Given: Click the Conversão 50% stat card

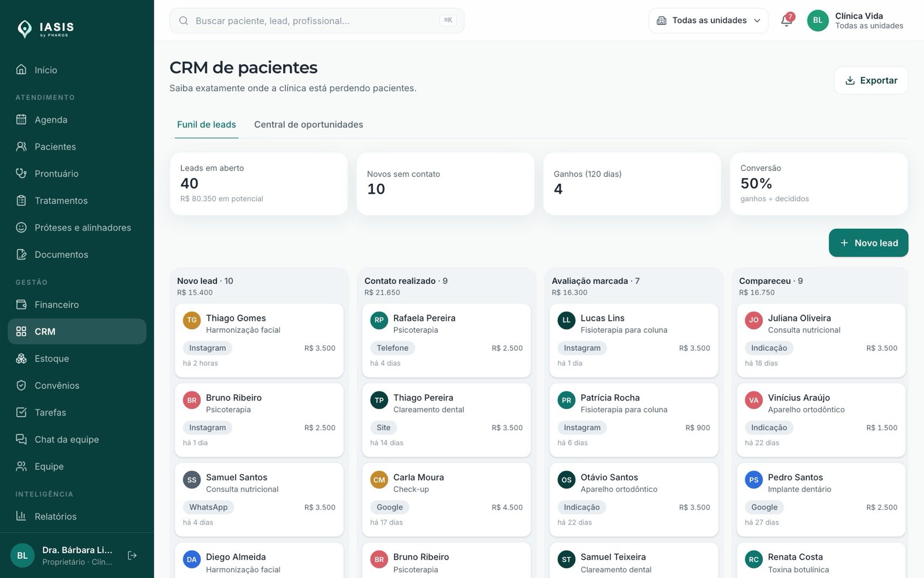Looking at the screenshot, I should (x=819, y=184).
